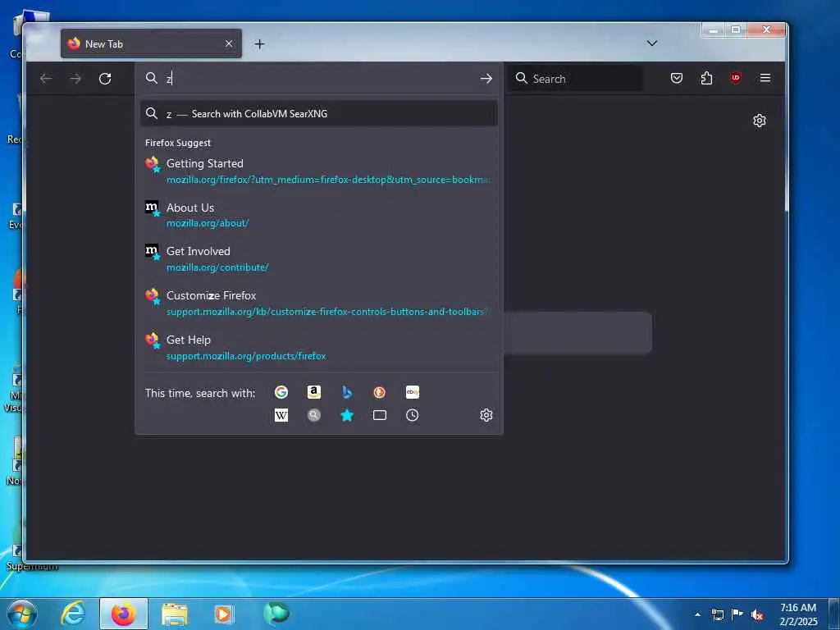Image resolution: width=840 pixels, height=630 pixels.
Task: Open the About Us suggestion
Action: pos(319,215)
